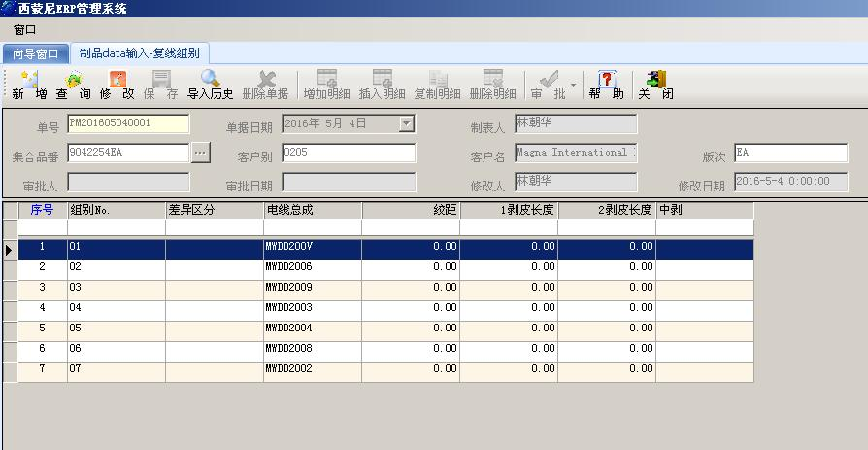Screen dimensions: 868x450
Task: Click 删除明细 delete detail icon
Action: [x=492, y=78]
